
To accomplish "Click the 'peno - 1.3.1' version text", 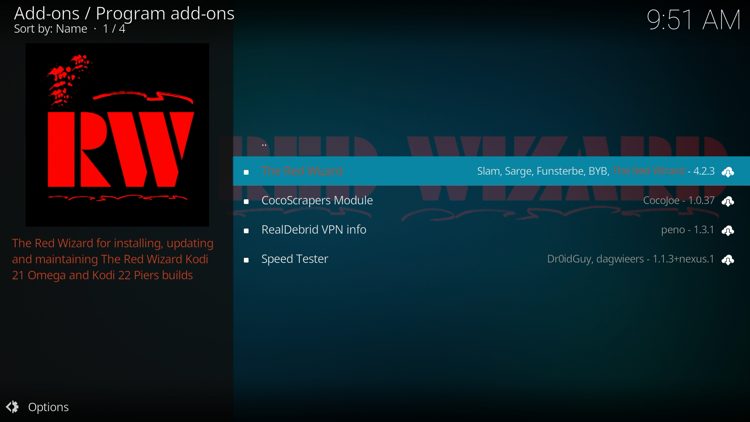I will (687, 230).
